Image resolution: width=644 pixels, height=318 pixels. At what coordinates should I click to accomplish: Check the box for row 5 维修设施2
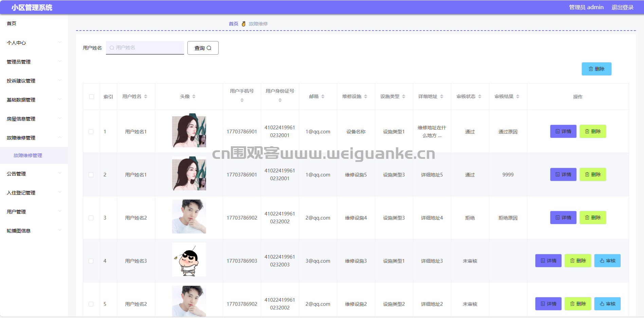tap(91, 304)
